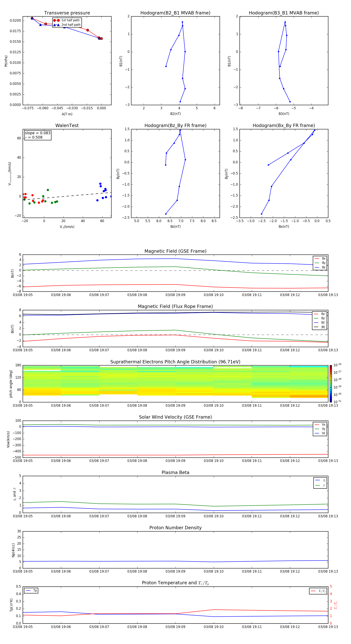The height and width of the screenshot is (644, 351).
Task: Select the Tp legend entry in the temperature plot
Action: coord(31,591)
